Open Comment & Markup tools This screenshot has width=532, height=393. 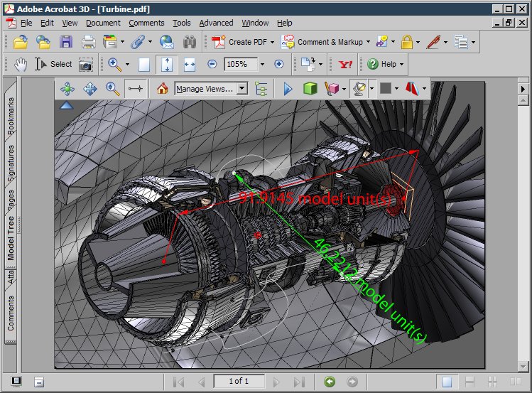coord(325,42)
